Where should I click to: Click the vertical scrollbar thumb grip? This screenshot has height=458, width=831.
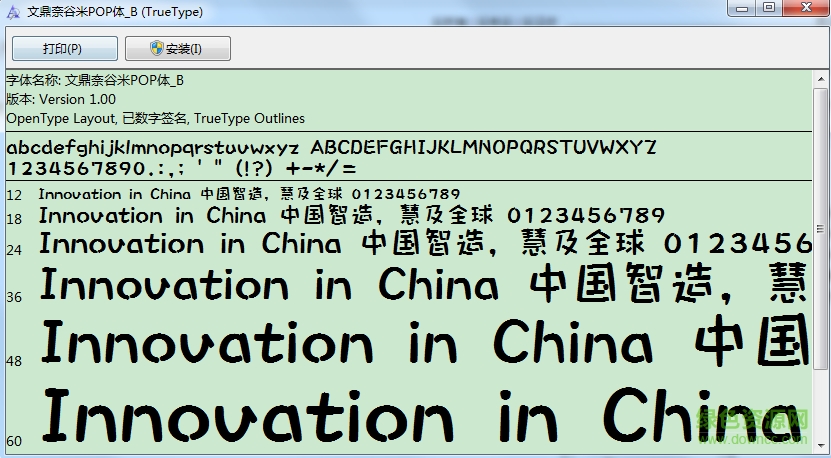point(821,229)
